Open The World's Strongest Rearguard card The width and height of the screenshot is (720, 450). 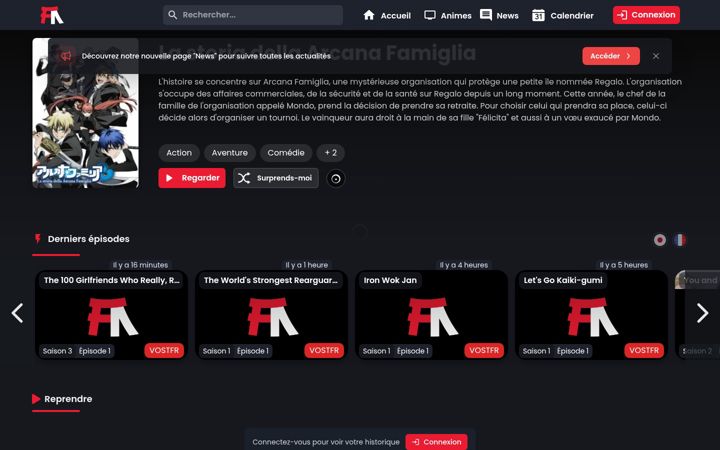[x=271, y=315]
